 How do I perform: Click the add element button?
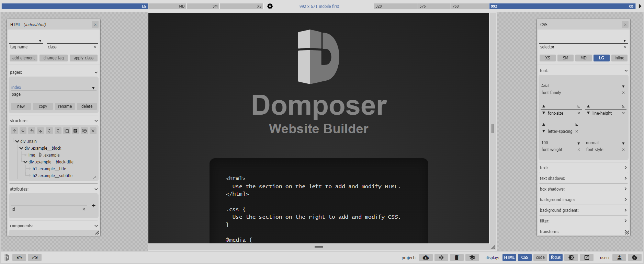[x=24, y=58]
